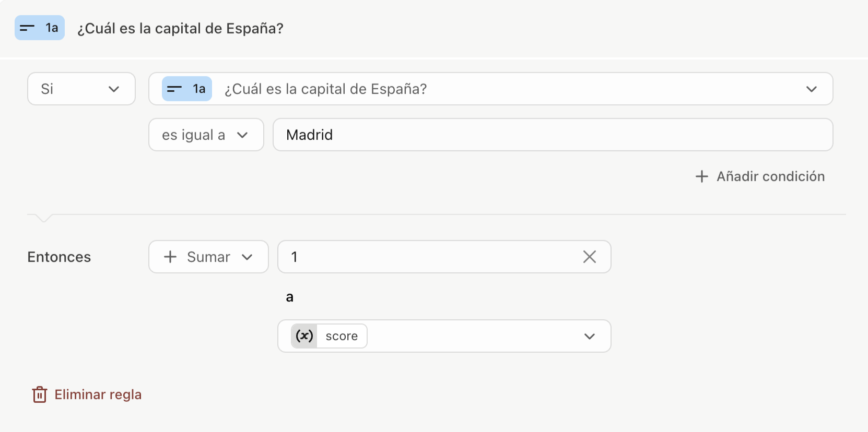
Task: Expand the question selector dropdown chevron
Action: (811, 89)
